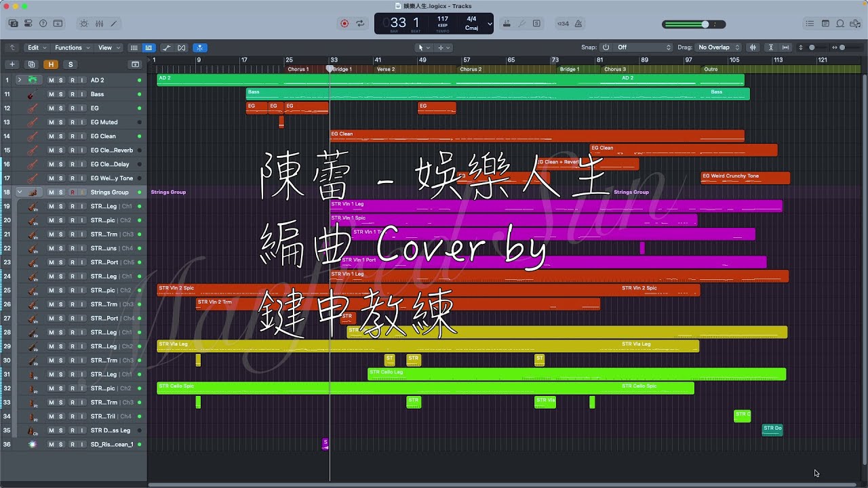Open the Functions menu
This screenshot has height=488, width=868.
[x=72, y=47]
